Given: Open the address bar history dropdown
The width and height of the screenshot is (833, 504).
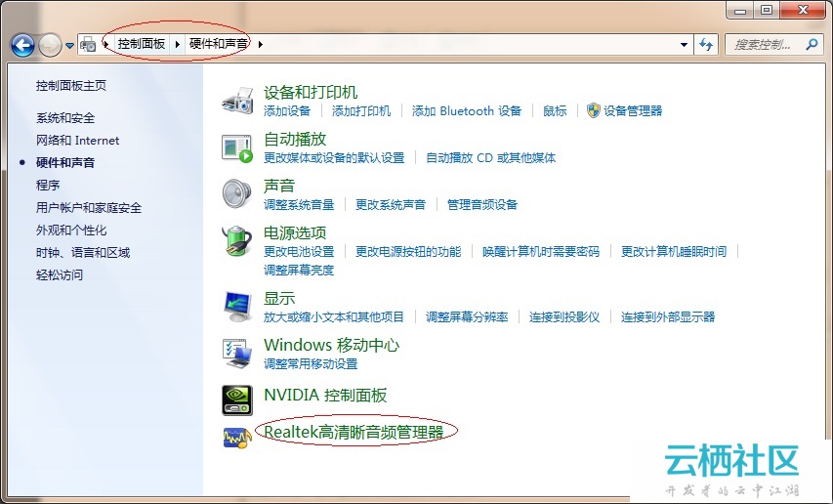Looking at the screenshot, I should 684,45.
